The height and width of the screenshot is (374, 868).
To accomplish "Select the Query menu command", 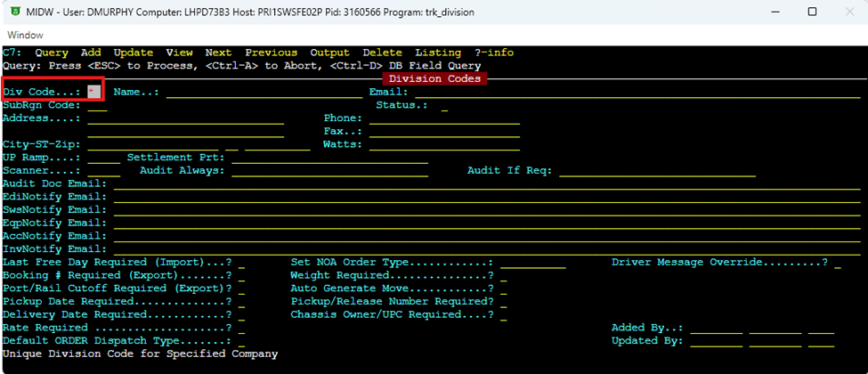I will 52,53.
